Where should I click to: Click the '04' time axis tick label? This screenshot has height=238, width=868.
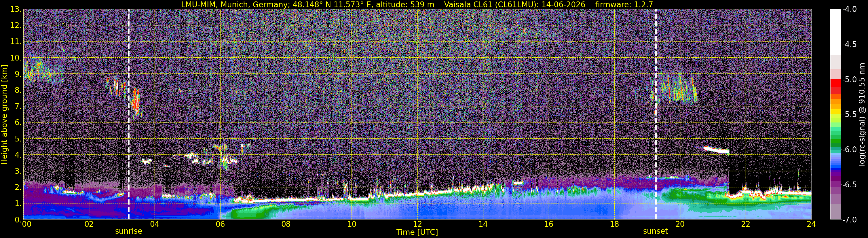click(x=154, y=224)
